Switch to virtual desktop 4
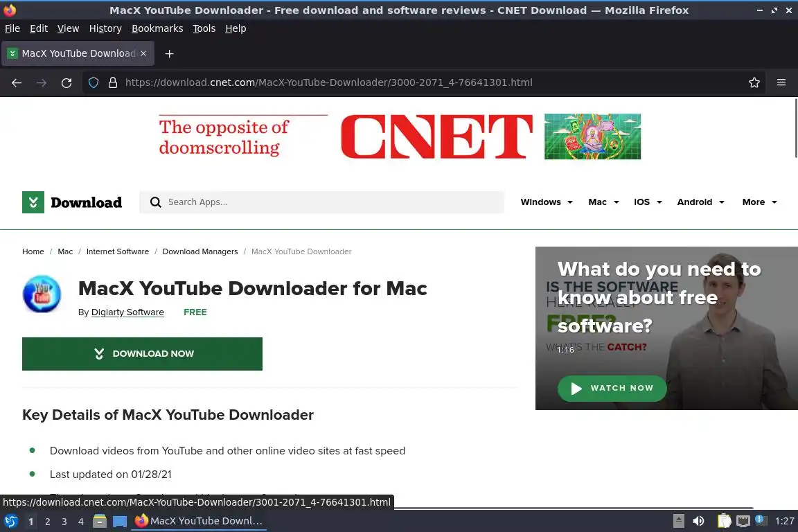 [x=80, y=522]
